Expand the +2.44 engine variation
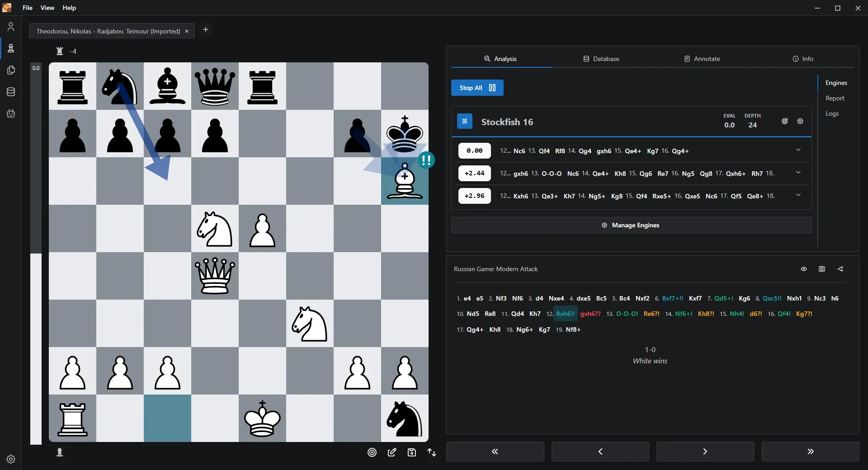Image resolution: width=868 pixels, height=470 pixels. click(798, 172)
